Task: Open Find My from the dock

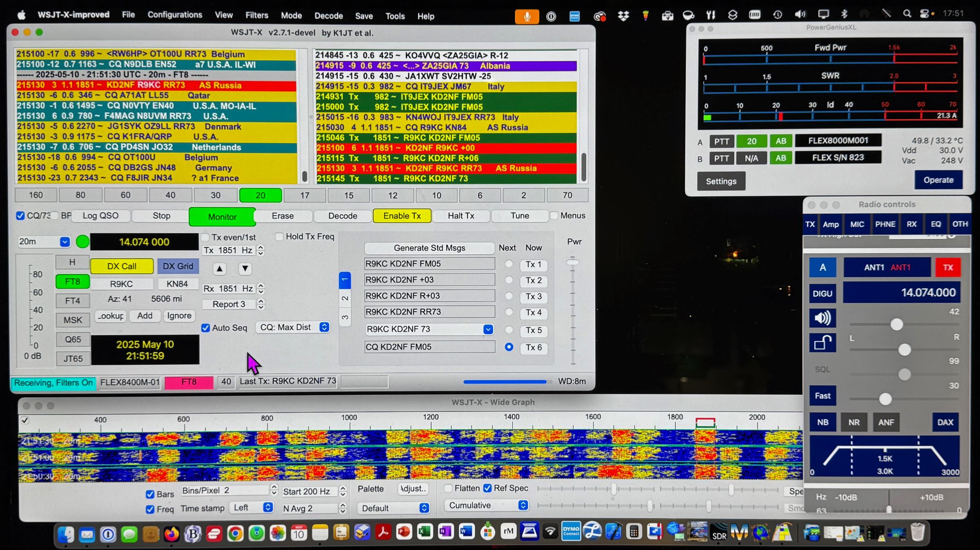Action: (256, 533)
